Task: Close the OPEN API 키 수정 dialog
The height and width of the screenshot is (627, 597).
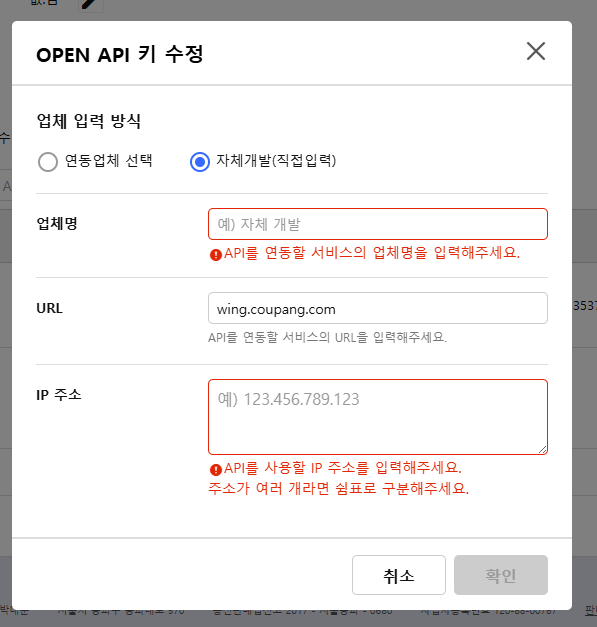Action: tap(535, 52)
